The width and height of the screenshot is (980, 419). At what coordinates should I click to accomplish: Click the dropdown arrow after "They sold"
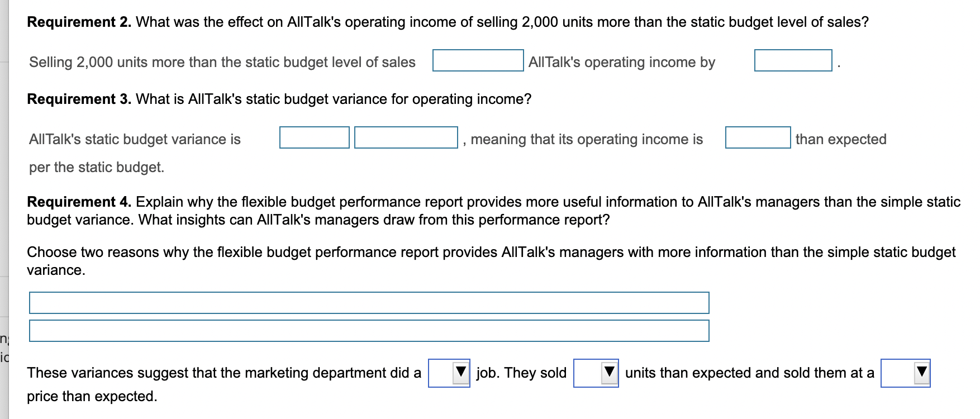[x=609, y=372]
